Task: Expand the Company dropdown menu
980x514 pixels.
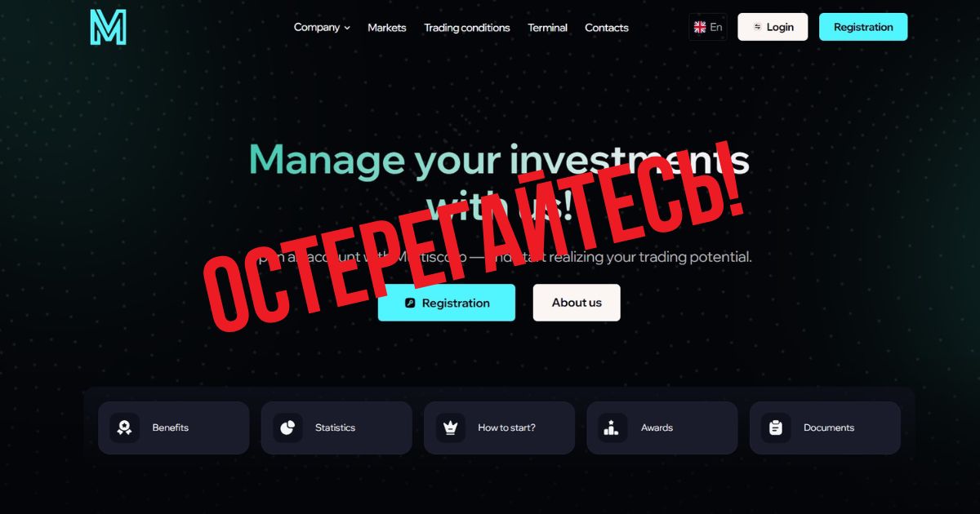Action: 322,27
